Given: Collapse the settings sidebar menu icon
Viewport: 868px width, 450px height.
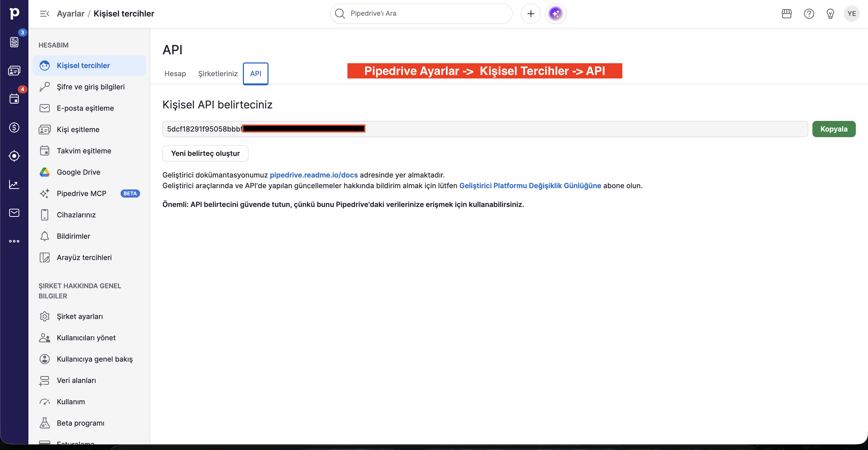Looking at the screenshot, I should pos(44,14).
